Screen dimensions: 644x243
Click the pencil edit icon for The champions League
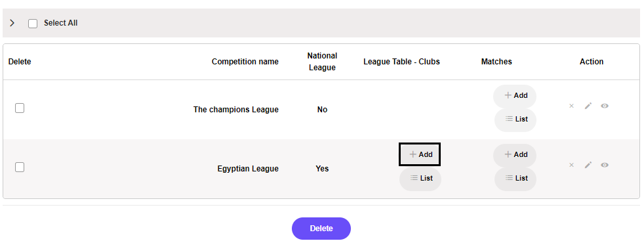pyautogui.click(x=588, y=106)
